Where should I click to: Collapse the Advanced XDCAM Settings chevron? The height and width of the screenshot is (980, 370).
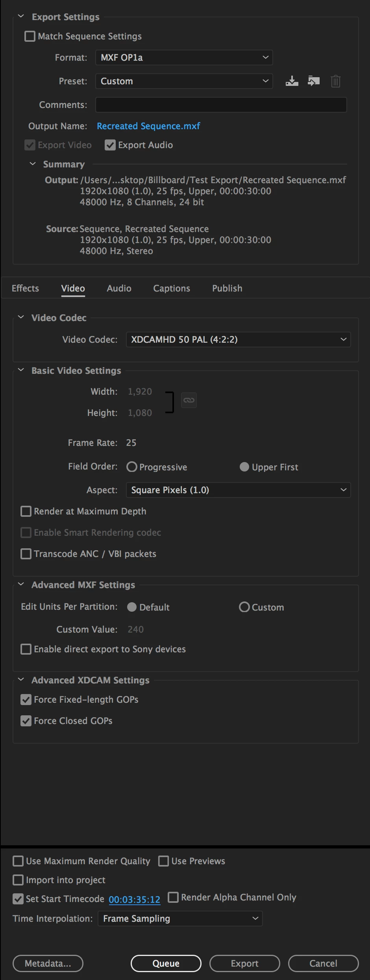click(x=21, y=680)
